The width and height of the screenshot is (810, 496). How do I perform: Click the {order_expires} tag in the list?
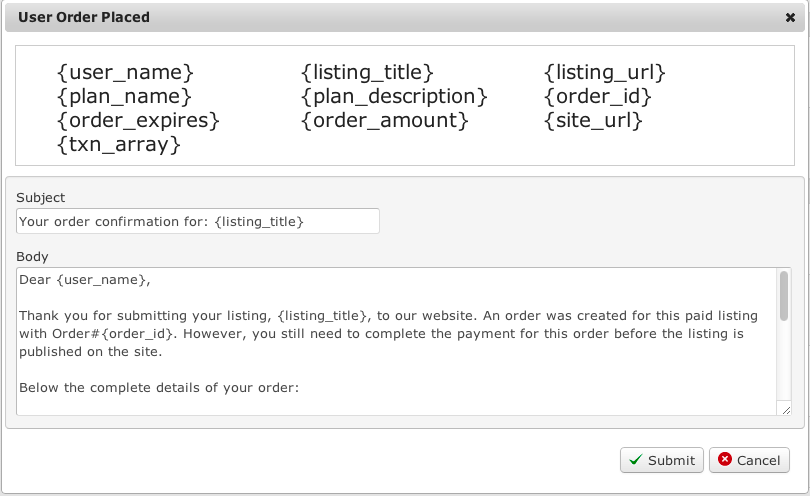pos(138,121)
